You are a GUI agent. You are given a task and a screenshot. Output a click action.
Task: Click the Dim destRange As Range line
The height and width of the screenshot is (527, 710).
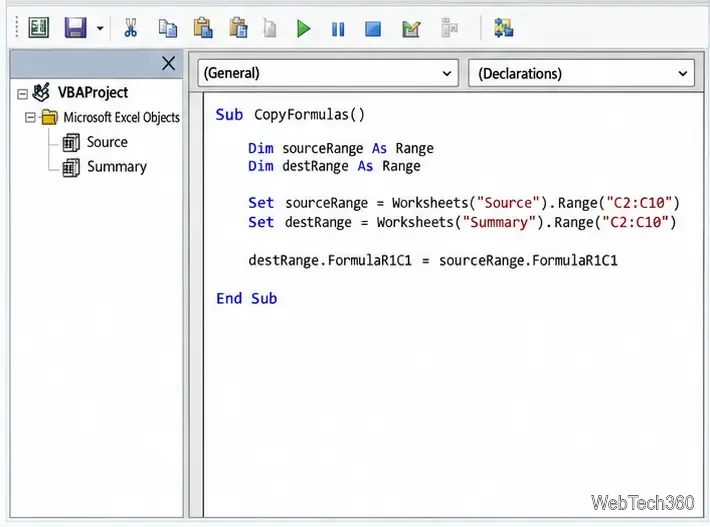pyautogui.click(x=334, y=166)
